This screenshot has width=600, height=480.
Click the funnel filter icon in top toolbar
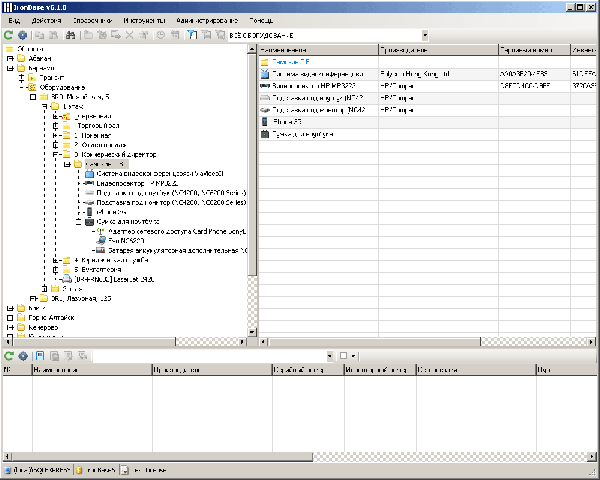(191, 34)
